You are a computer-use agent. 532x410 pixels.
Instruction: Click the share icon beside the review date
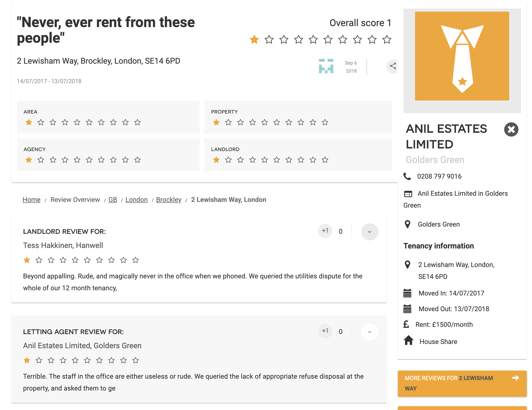393,66
